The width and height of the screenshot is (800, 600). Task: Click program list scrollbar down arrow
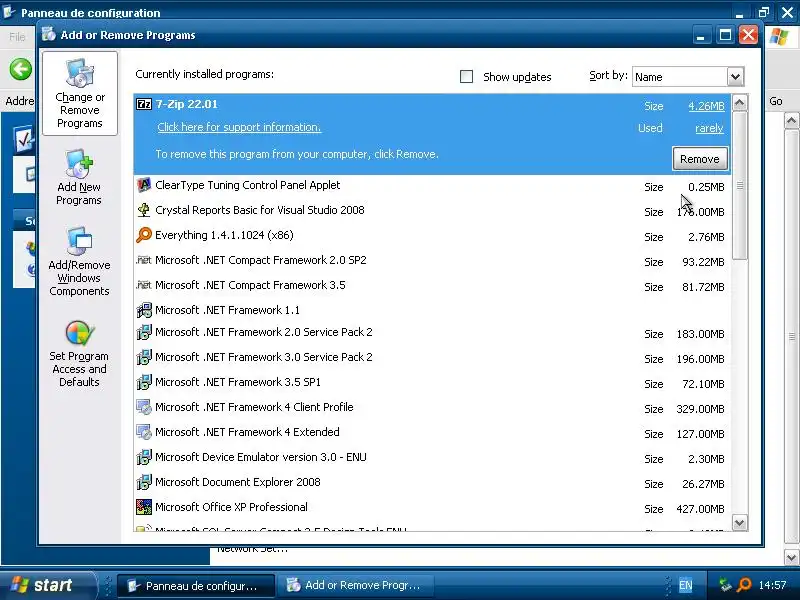740,522
